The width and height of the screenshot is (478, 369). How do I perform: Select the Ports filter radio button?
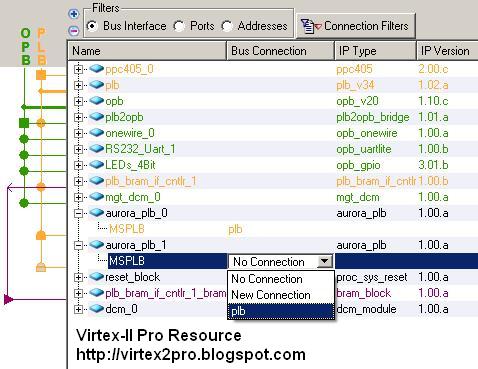(x=179, y=26)
